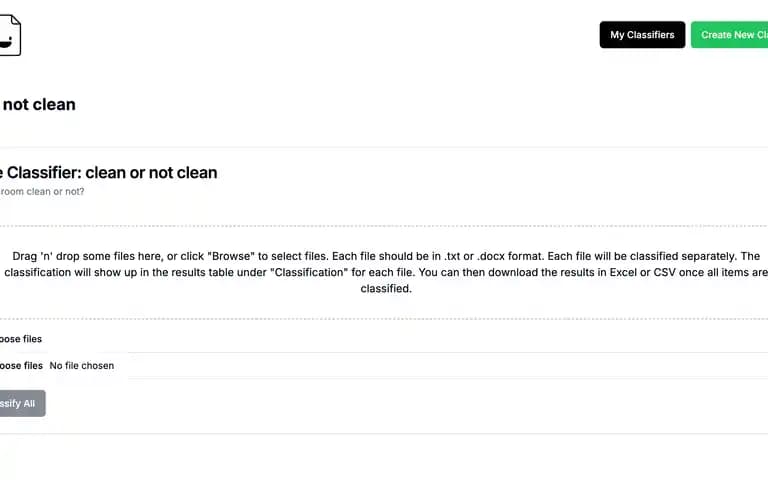Click the drag 'n' drop upload zone
Image resolution: width=768 pixels, height=480 pixels.
pos(384,272)
